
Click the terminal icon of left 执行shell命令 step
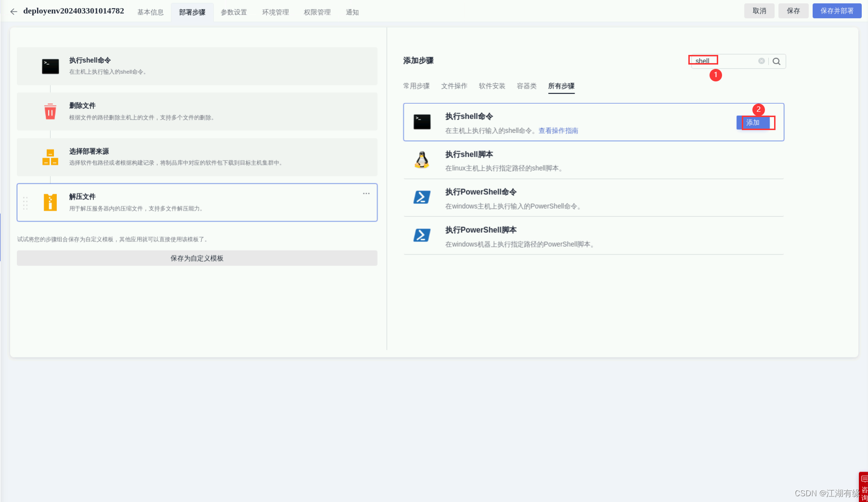(50, 66)
